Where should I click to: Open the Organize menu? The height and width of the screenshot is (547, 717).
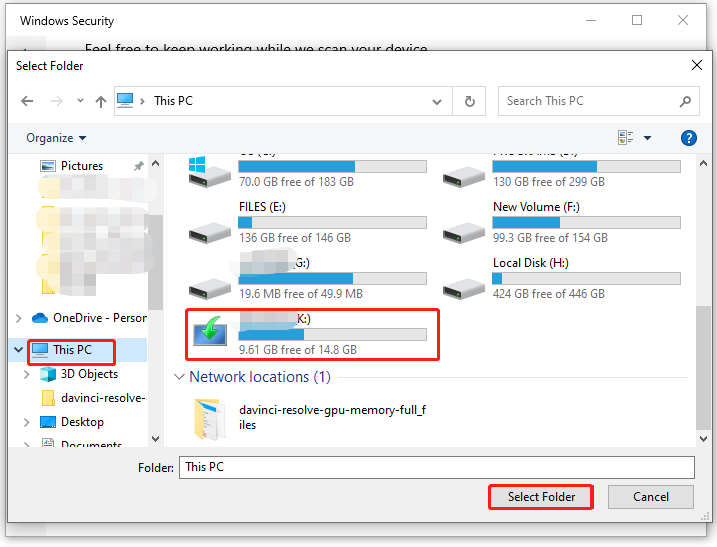(x=56, y=138)
